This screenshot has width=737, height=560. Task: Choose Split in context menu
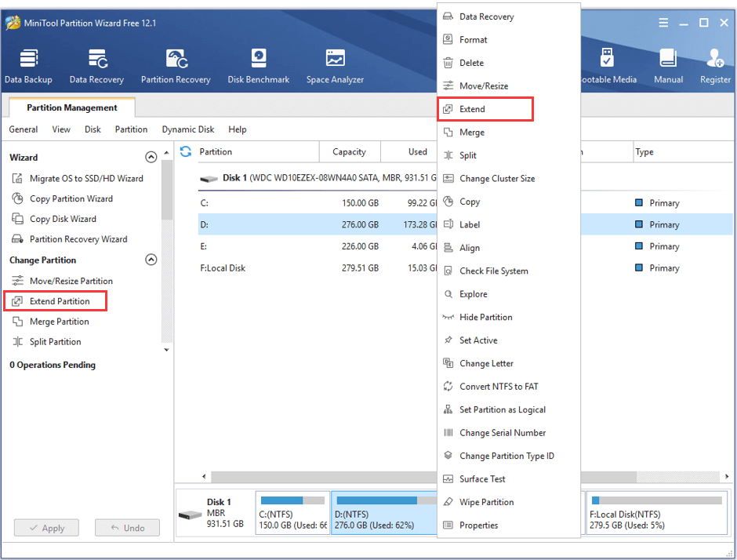509,155
